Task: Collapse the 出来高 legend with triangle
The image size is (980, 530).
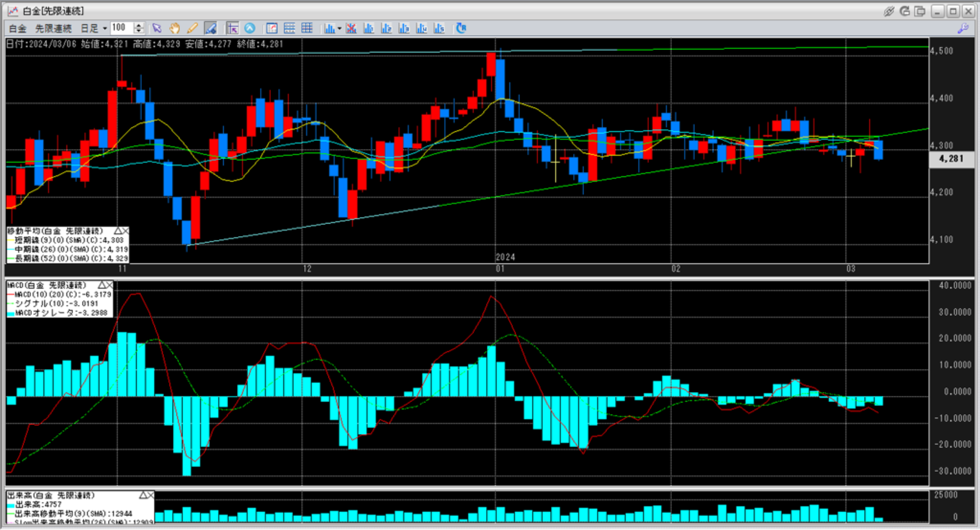Action: click(143, 495)
